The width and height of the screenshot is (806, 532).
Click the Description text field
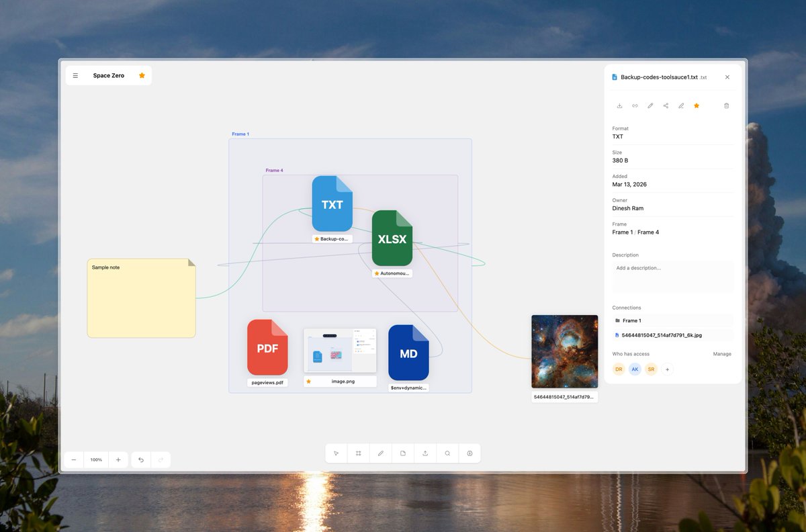pyautogui.click(x=673, y=277)
